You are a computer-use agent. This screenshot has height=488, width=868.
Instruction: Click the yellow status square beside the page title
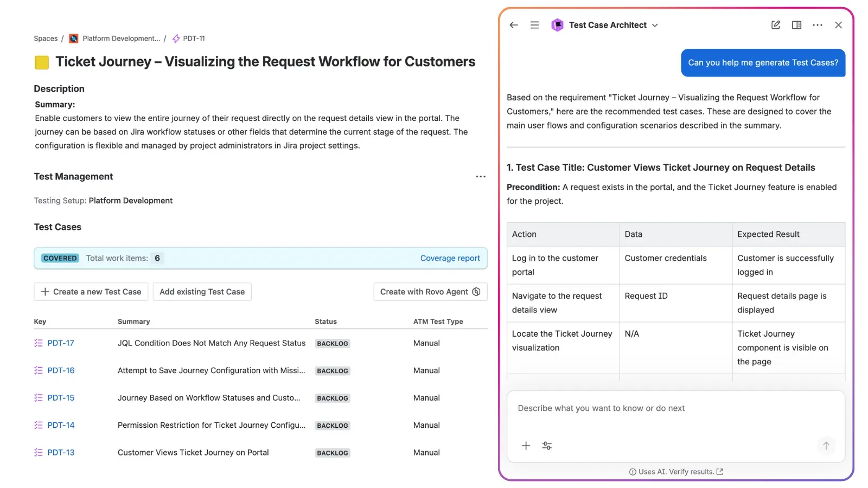pos(41,62)
